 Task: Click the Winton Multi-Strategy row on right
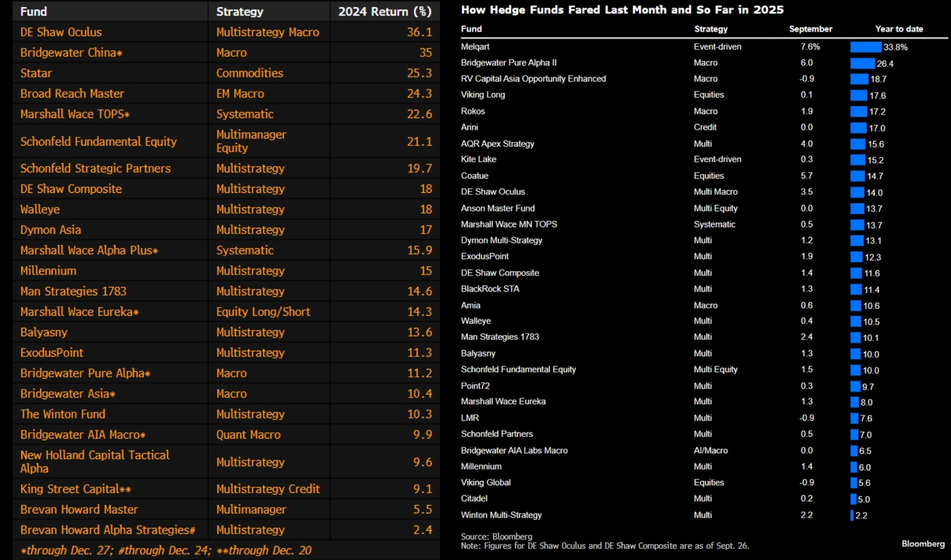pyautogui.click(x=501, y=515)
